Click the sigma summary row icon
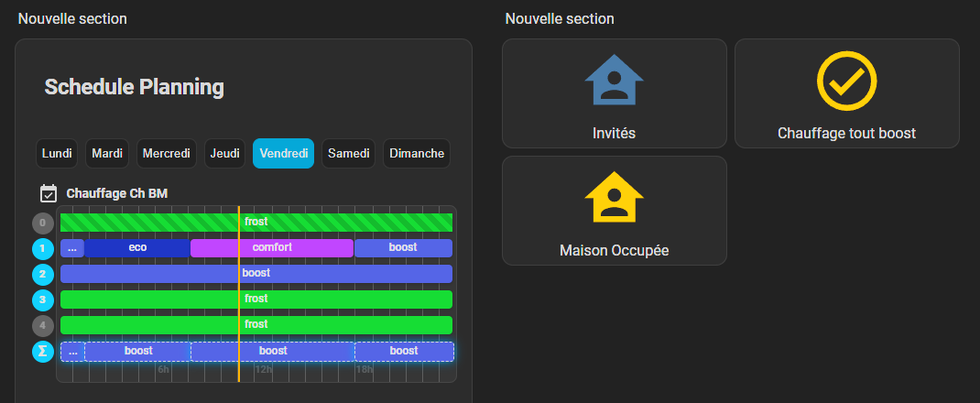The image size is (980, 403). (x=43, y=351)
